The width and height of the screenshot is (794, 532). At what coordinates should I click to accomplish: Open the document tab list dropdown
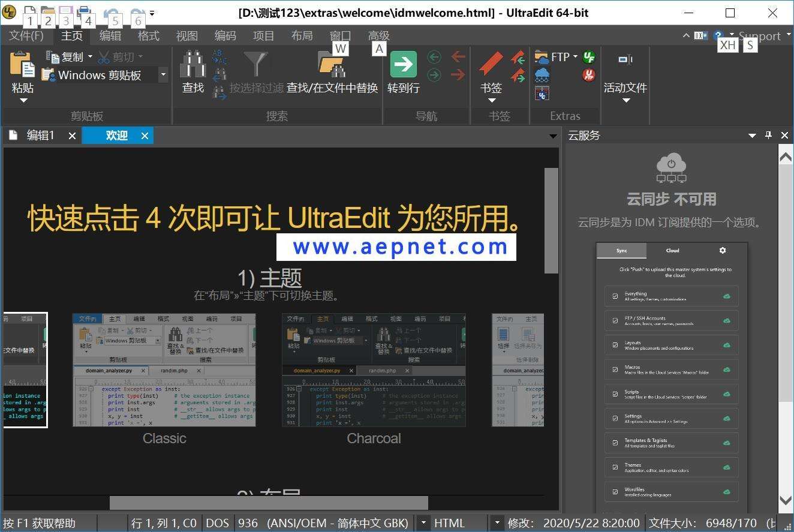click(553, 136)
